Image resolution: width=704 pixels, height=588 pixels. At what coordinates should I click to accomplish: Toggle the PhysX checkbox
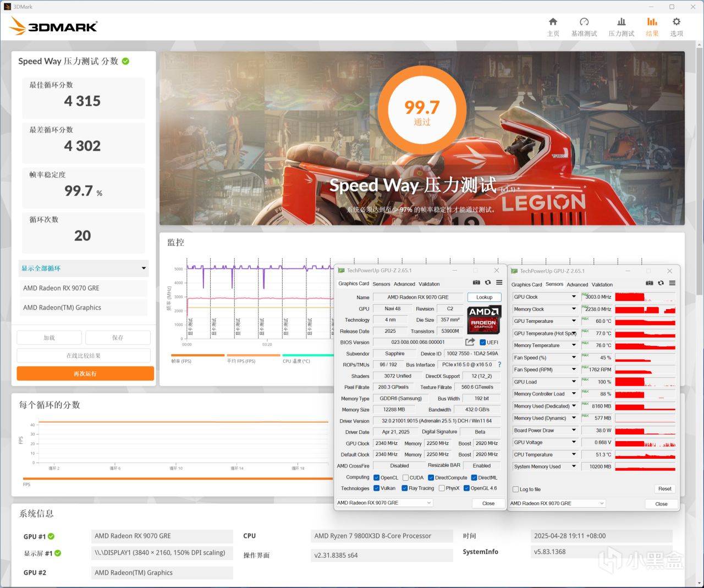pyautogui.click(x=442, y=488)
